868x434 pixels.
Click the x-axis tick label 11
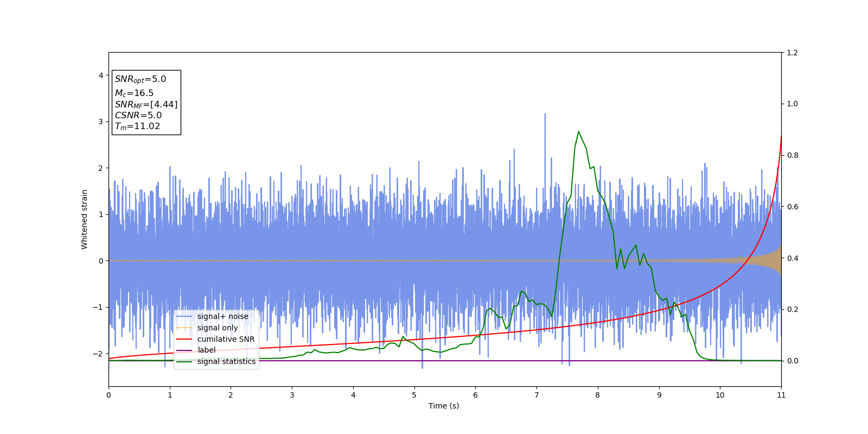781,395
